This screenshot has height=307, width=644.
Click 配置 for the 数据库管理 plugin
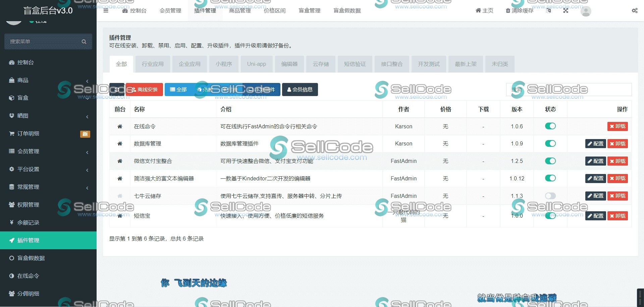[x=595, y=143]
